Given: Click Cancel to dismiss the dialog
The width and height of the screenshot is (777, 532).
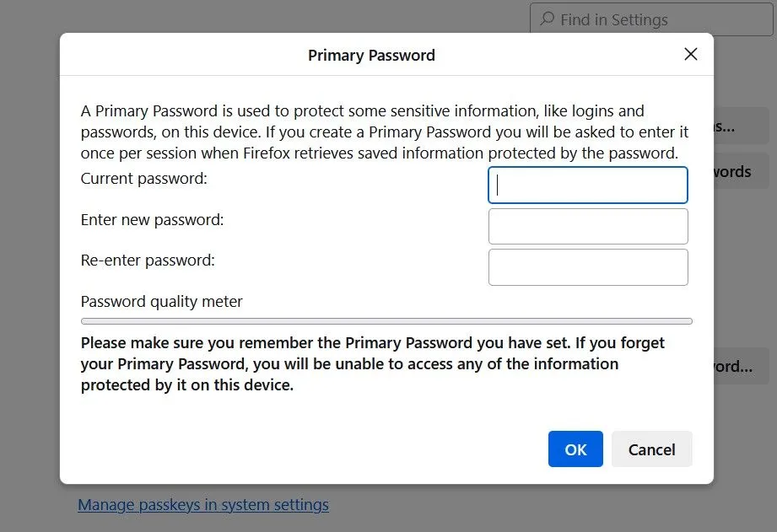Looking at the screenshot, I should (x=651, y=449).
